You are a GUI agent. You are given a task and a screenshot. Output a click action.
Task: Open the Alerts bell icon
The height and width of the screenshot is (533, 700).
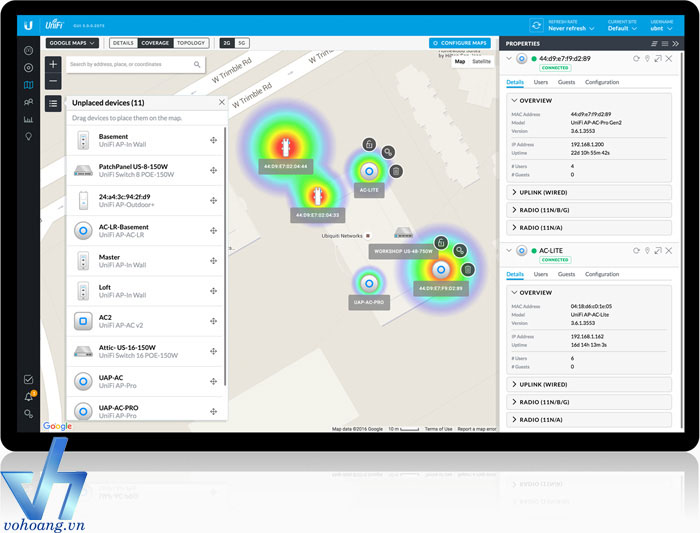(x=29, y=396)
